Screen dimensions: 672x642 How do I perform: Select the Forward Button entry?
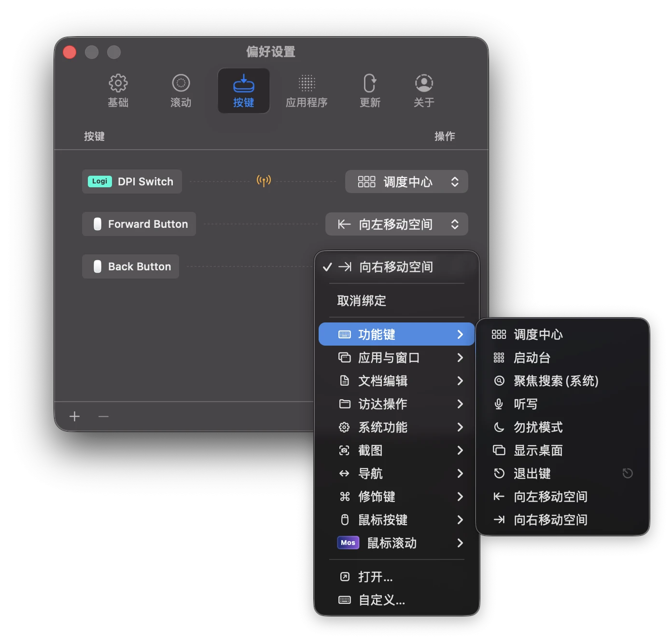(x=139, y=224)
